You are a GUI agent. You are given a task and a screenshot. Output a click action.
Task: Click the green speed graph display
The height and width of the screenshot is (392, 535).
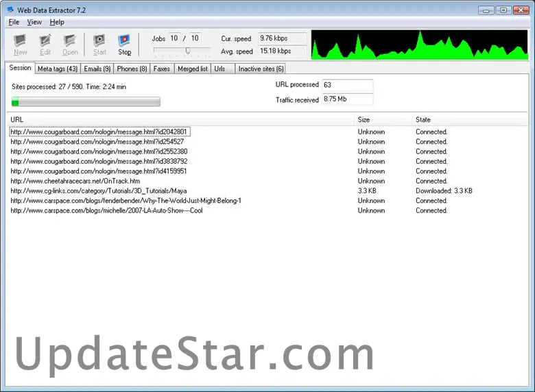pyautogui.click(x=419, y=45)
